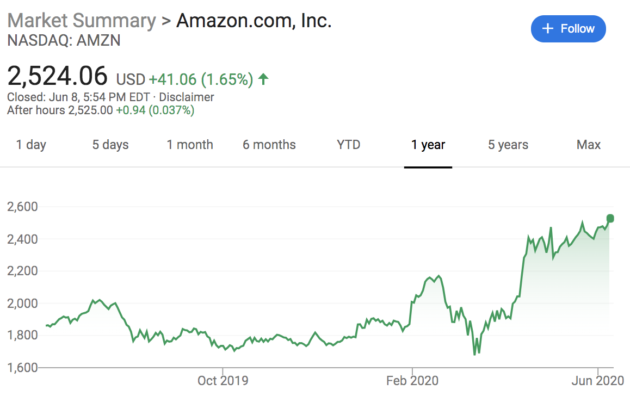Click the green end-point dot on chart
630x396 pixels.
coord(610,218)
